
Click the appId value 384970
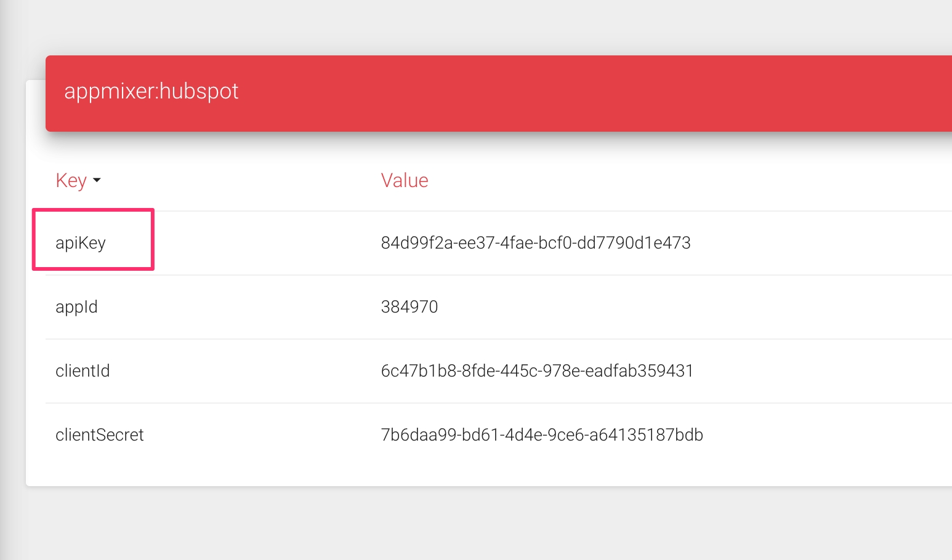click(x=409, y=307)
